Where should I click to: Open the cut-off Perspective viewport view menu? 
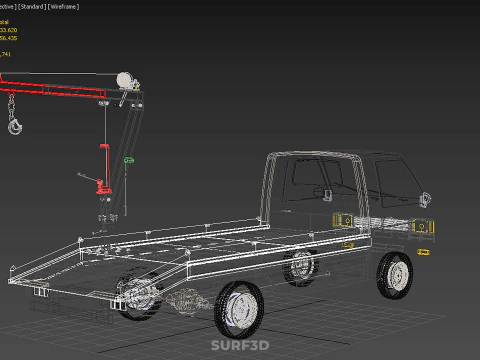(x=8, y=7)
